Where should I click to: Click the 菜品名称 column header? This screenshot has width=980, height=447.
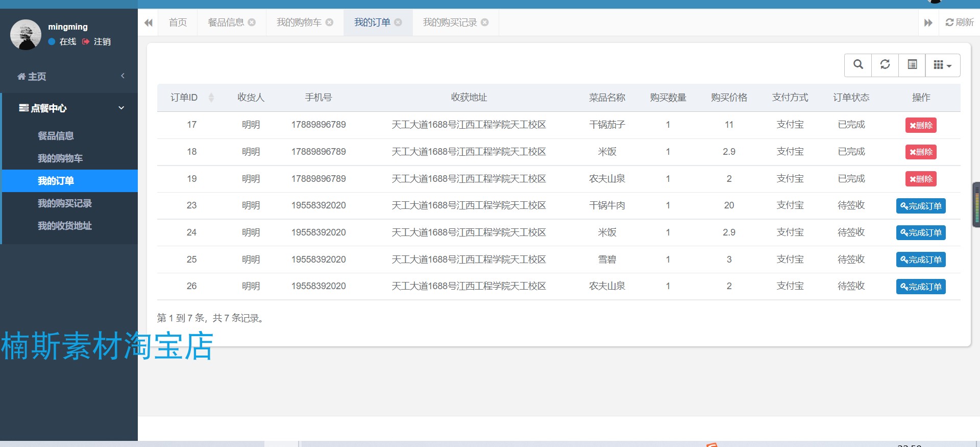click(x=607, y=98)
